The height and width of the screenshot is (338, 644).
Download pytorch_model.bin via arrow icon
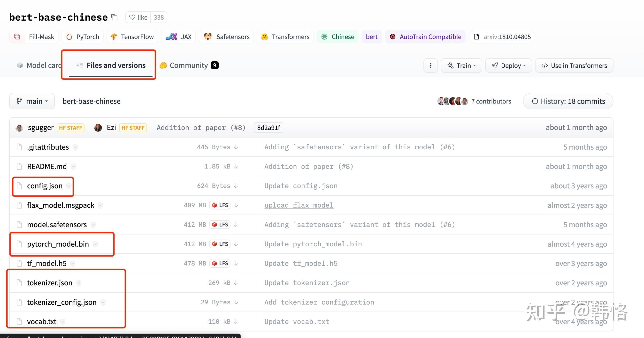click(236, 244)
